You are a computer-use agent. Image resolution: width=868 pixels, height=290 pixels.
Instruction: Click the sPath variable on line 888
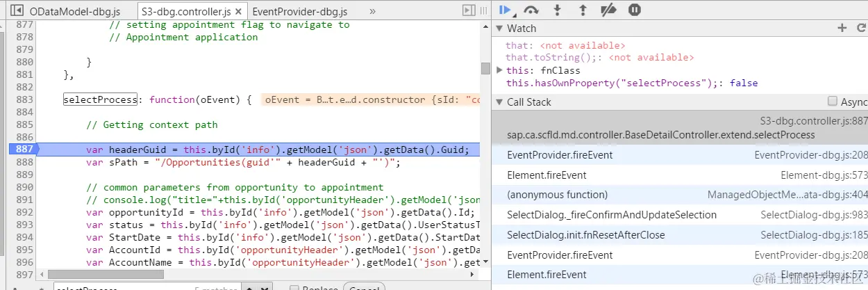point(123,162)
